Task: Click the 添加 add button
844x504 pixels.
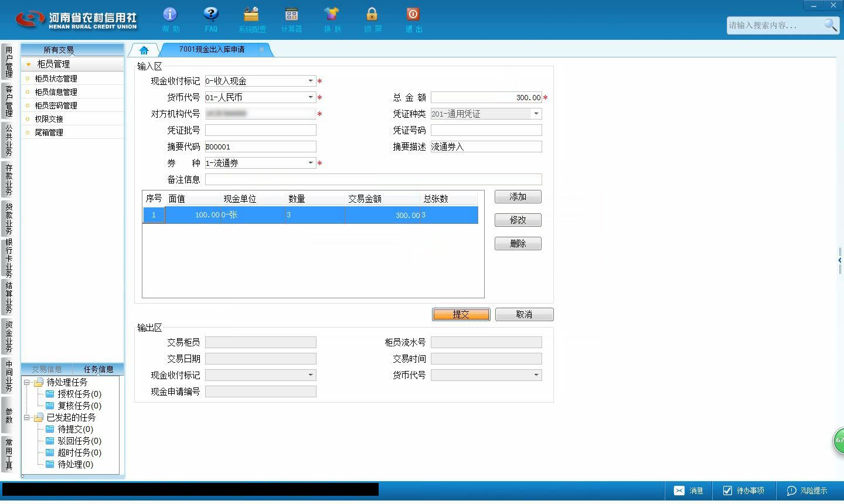Action: coord(518,197)
